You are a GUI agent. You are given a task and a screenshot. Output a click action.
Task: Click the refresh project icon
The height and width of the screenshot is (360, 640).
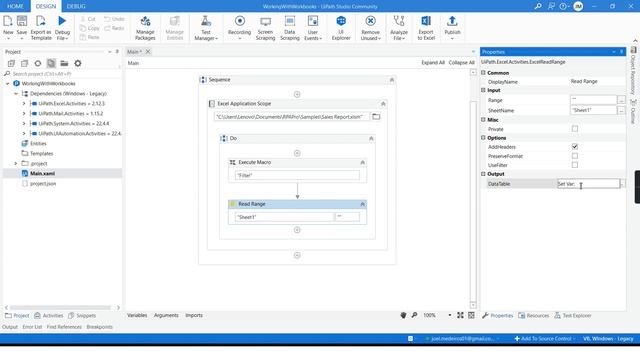click(x=38, y=63)
